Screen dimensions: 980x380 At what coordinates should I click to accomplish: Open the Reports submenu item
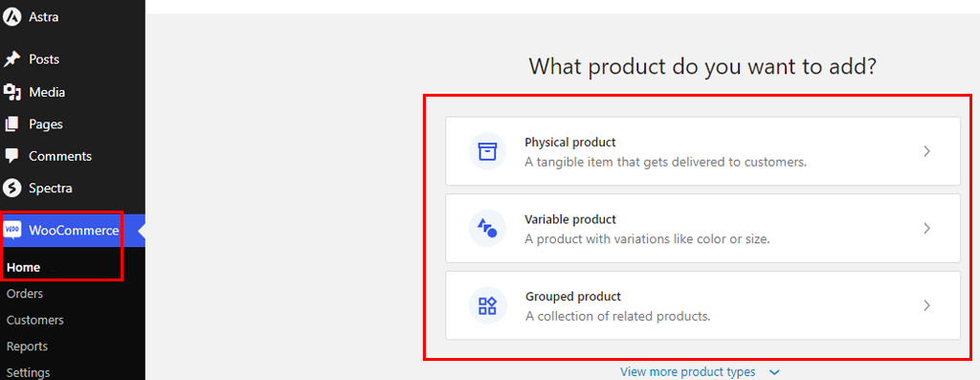[x=27, y=346]
